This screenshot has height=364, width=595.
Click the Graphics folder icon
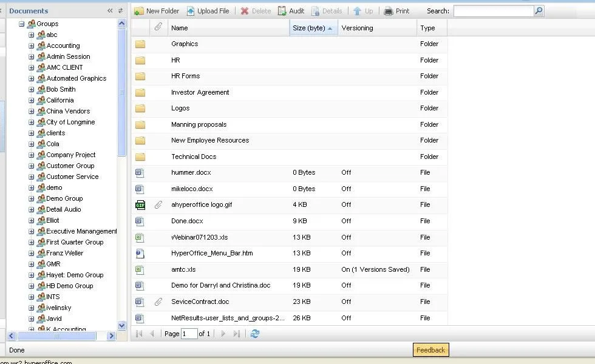tap(140, 44)
